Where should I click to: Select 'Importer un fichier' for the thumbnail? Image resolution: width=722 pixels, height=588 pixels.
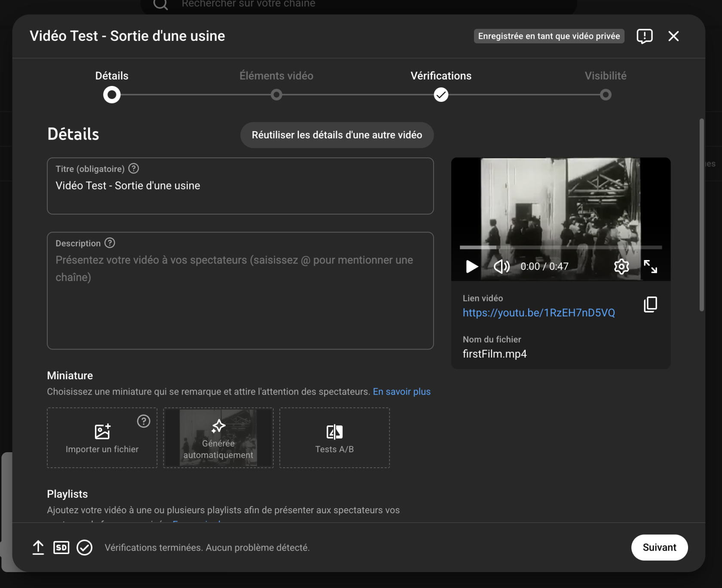(x=101, y=438)
